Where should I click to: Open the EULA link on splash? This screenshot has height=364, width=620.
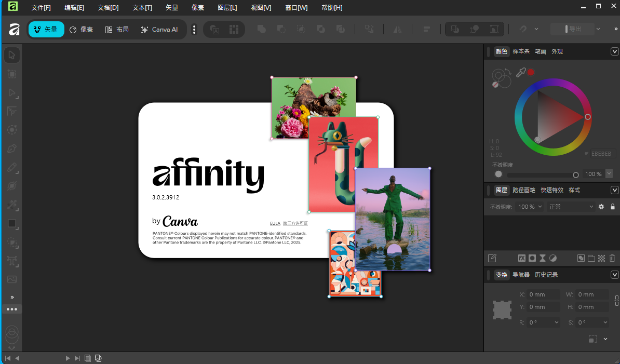point(275,223)
